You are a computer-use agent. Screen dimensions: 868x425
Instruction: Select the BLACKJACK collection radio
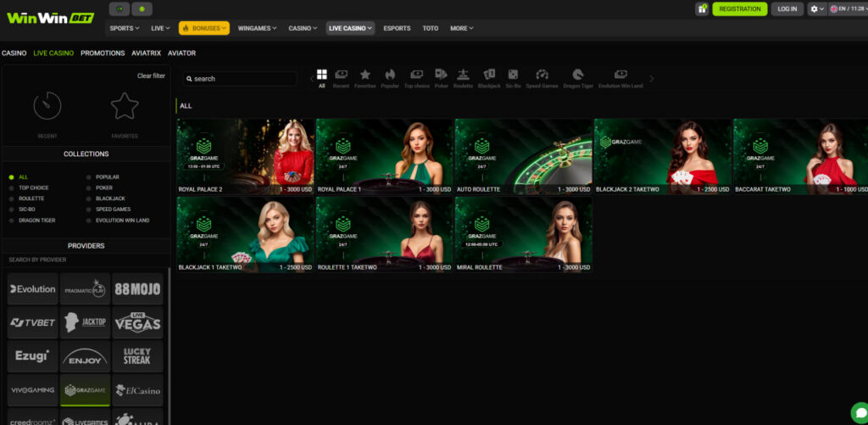point(88,199)
